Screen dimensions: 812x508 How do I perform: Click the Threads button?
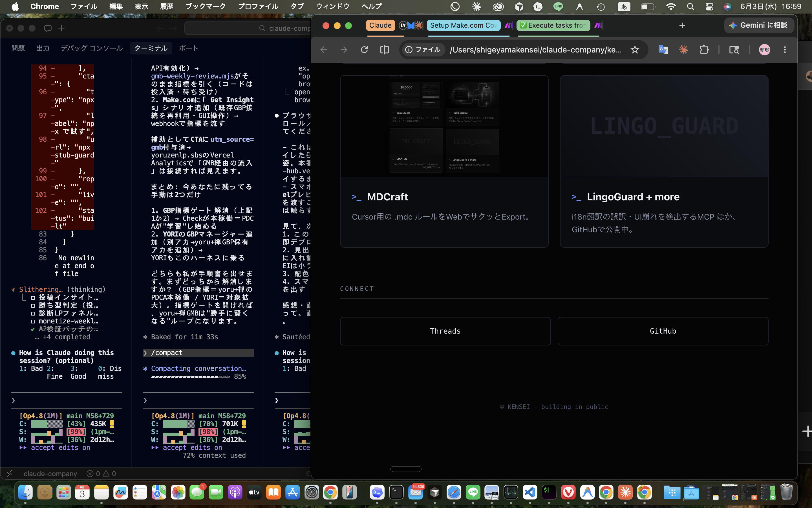pyautogui.click(x=445, y=331)
